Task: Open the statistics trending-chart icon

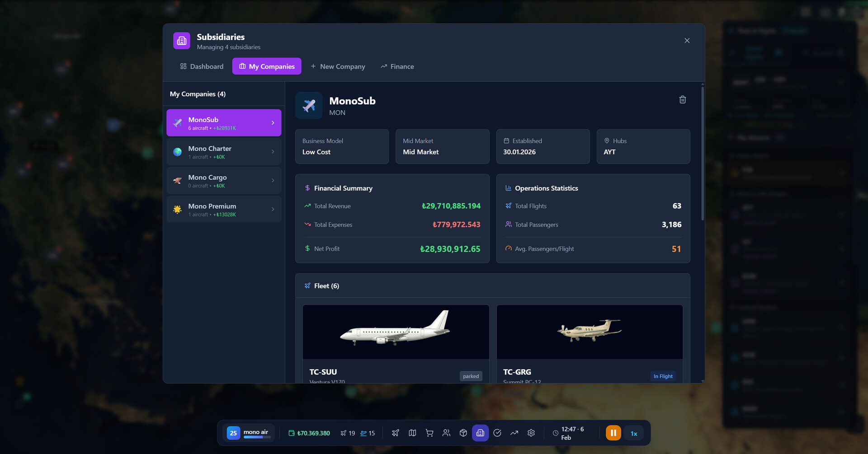Action: point(514,433)
